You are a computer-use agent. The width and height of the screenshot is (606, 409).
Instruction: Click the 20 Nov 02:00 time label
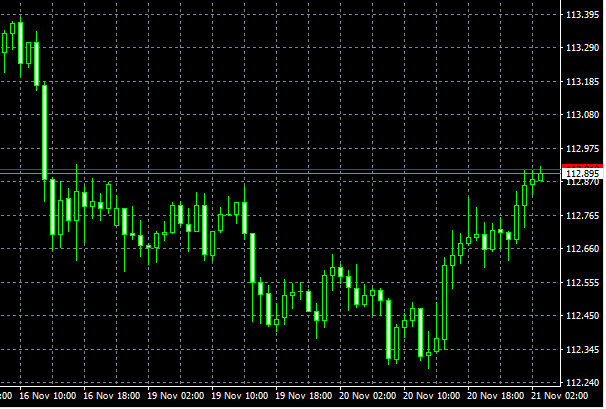368,396
